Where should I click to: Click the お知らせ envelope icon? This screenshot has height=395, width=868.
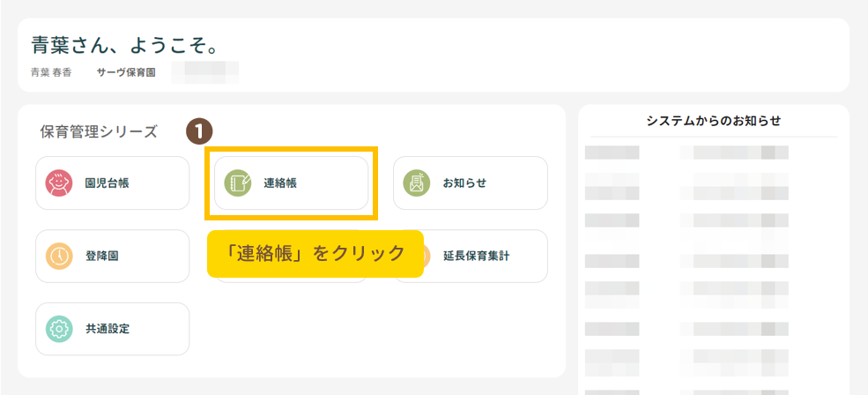tap(417, 183)
